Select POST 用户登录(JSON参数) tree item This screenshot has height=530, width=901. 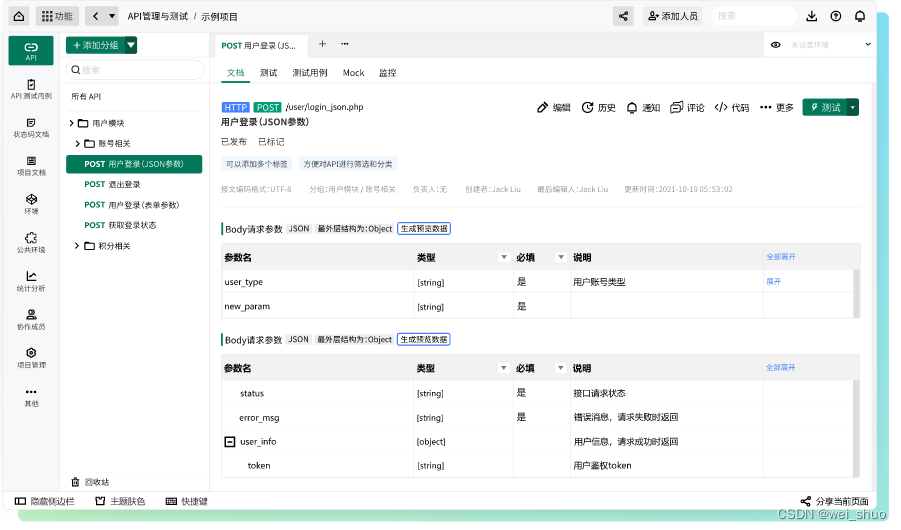(134, 164)
